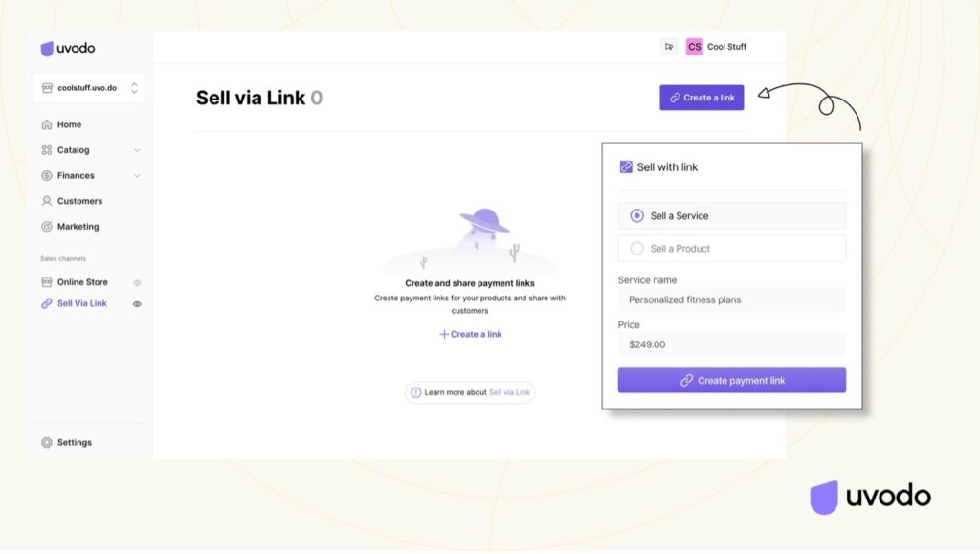Toggle the Online Store eye visibility
Image resolution: width=980 pixels, height=554 pixels.
click(x=137, y=283)
